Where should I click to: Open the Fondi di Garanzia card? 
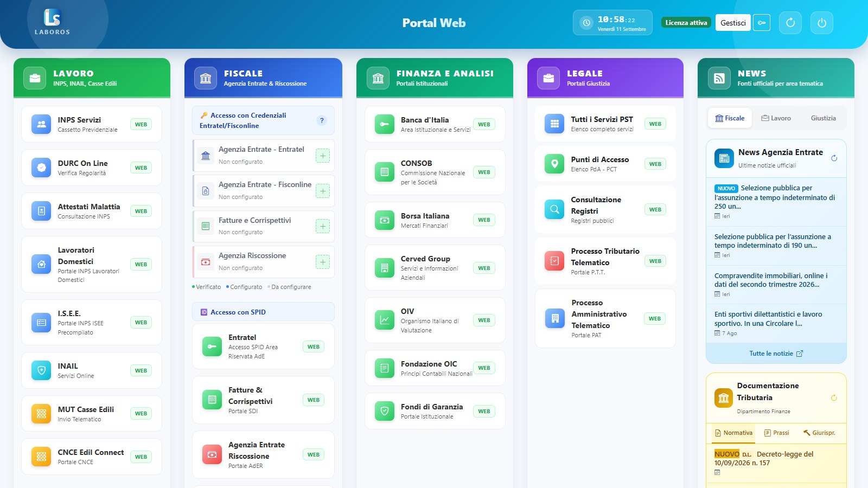(435, 411)
